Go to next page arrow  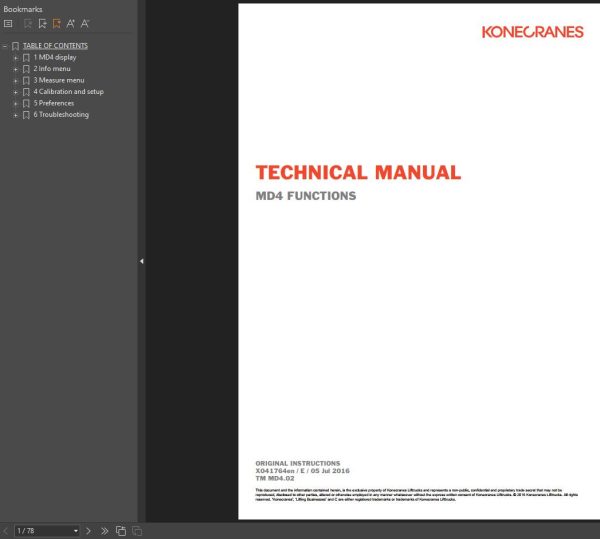[88, 531]
